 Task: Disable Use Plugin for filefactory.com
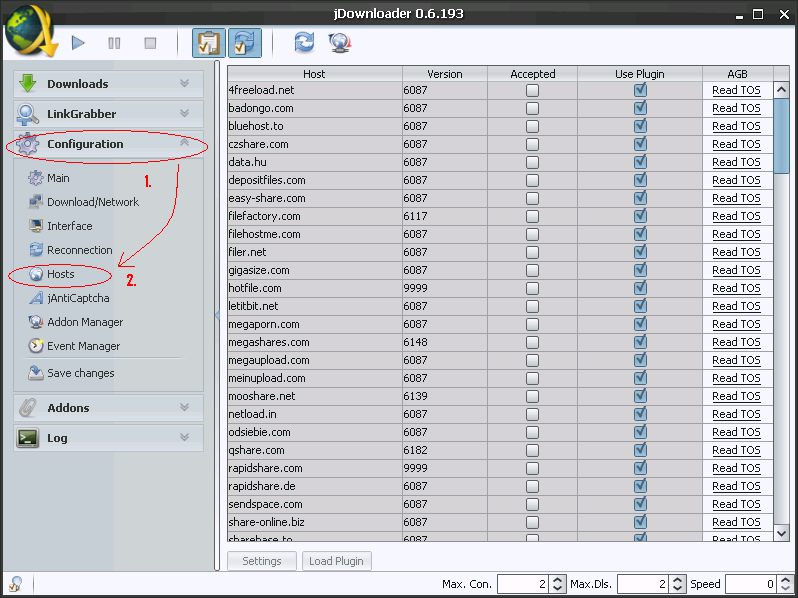[640, 216]
